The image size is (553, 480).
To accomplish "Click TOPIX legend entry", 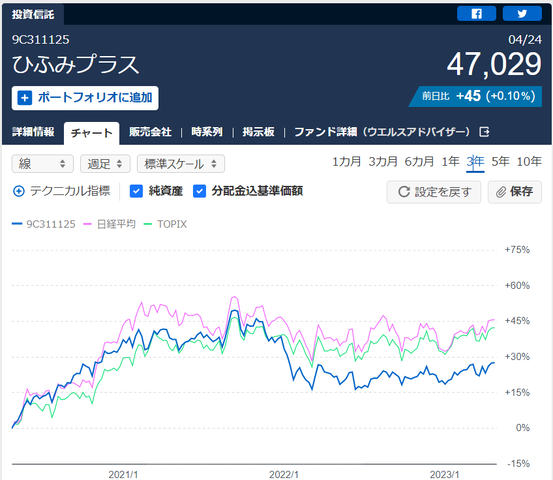I will pyautogui.click(x=166, y=224).
